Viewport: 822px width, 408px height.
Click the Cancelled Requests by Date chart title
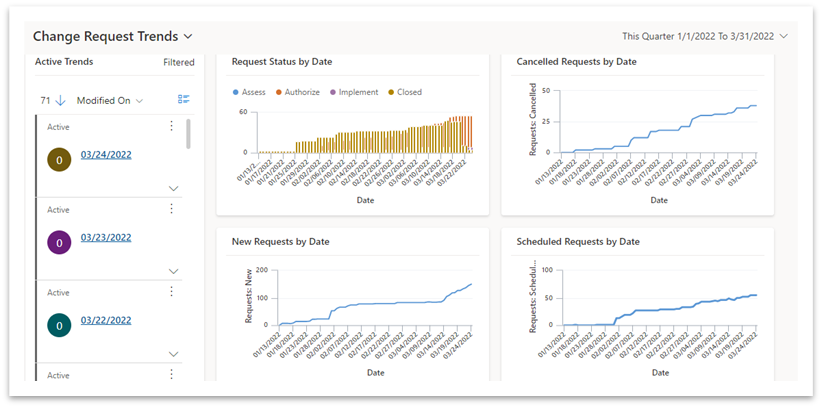point(576,62)
